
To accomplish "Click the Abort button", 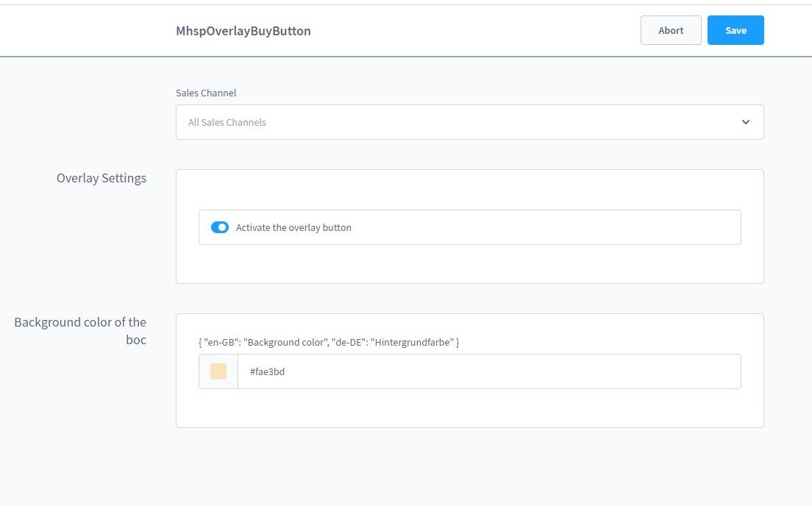I will pyautogui.click(x=671, y=30).
